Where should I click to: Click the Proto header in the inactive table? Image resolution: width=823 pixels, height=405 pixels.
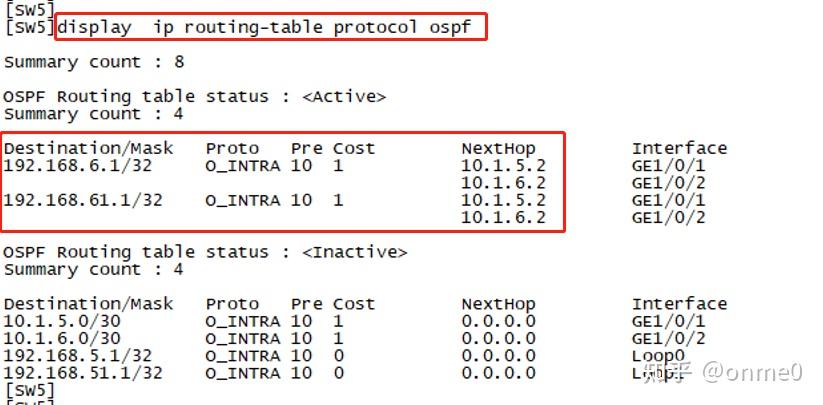click(x=232, y=304)
